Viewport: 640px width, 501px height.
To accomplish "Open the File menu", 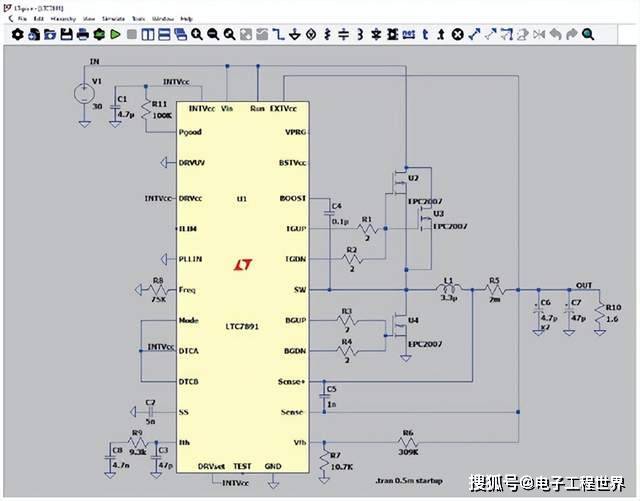I will [x=21, y=19].
